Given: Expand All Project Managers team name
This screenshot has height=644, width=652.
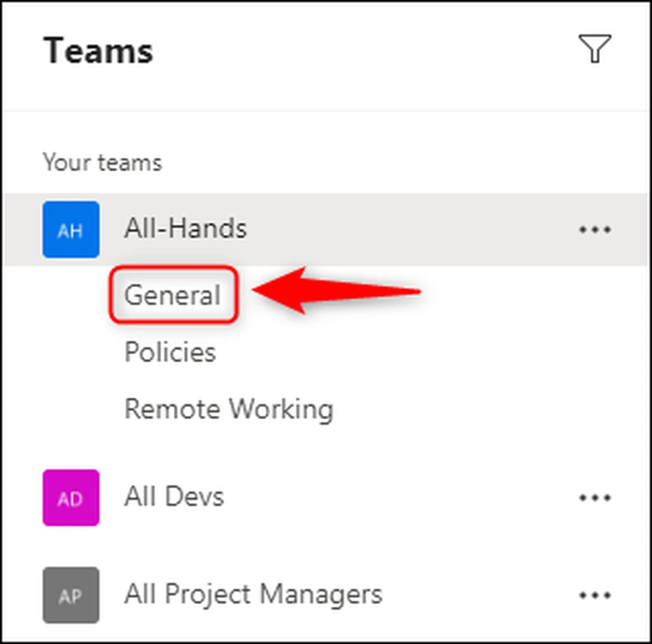Looking at the screenshot, I should (253, 594).
